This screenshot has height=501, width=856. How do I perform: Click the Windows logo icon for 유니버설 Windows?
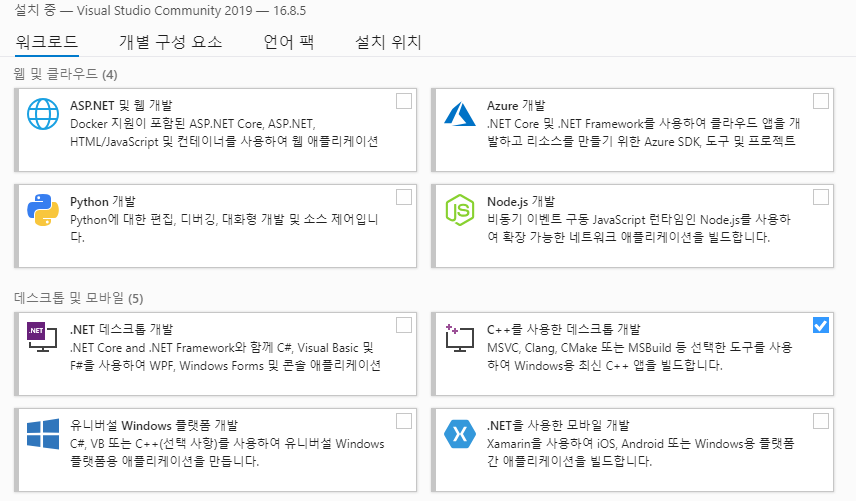tap(43, 434)
